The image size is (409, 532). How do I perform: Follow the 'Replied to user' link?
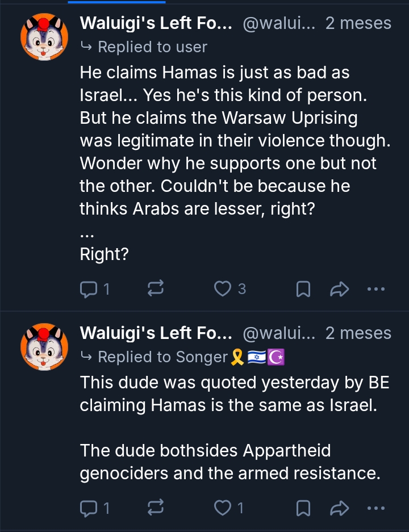152,47
